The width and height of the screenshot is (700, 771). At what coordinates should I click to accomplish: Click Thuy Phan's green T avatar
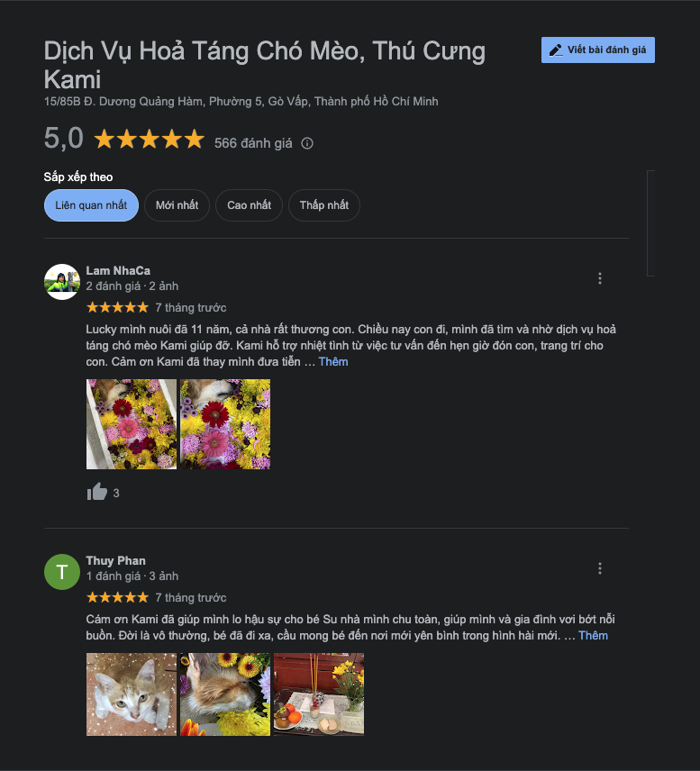click(x=62, y=572)
